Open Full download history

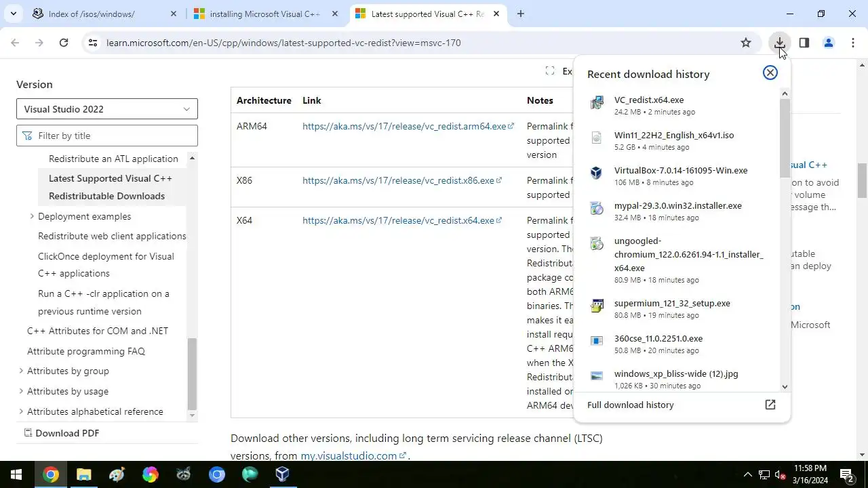(682, 405)
